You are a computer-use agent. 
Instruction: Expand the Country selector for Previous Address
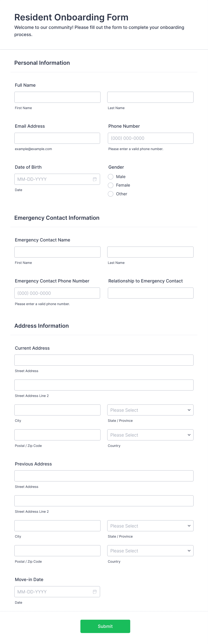[x=150, y=551]
